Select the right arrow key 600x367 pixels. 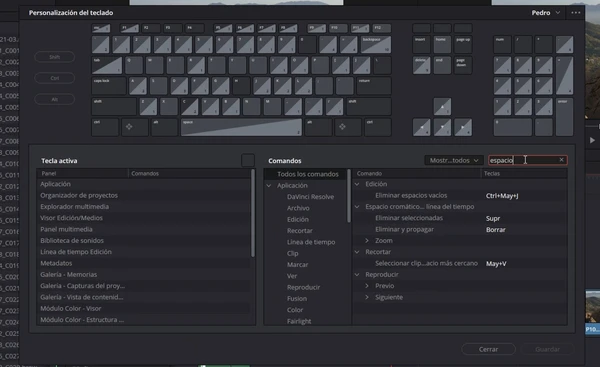coord(463,127)
